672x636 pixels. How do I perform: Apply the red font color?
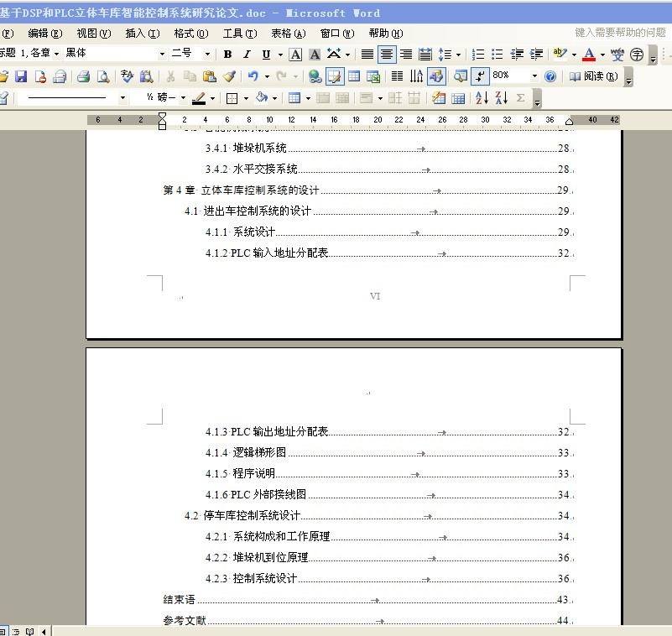point(589,55)
